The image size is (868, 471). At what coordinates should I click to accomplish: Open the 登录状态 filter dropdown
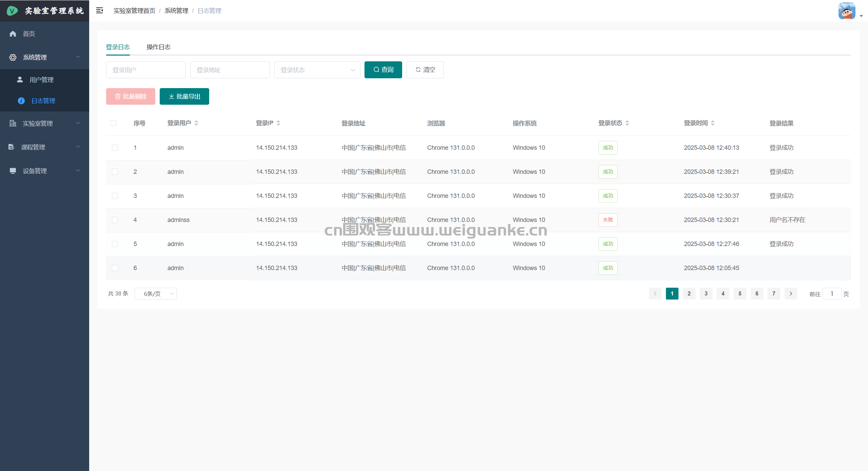317,70
